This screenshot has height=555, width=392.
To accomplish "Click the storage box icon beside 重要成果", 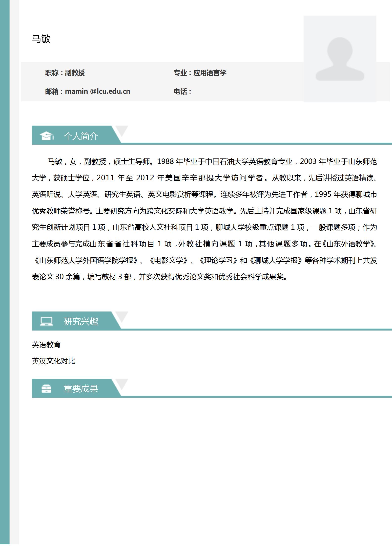I will 46,389.
